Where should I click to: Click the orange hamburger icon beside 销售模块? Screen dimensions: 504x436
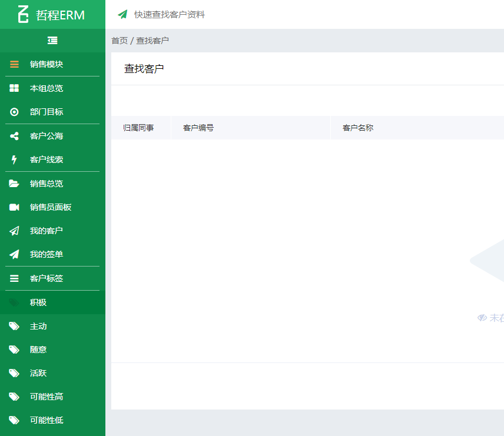[14, 64]
